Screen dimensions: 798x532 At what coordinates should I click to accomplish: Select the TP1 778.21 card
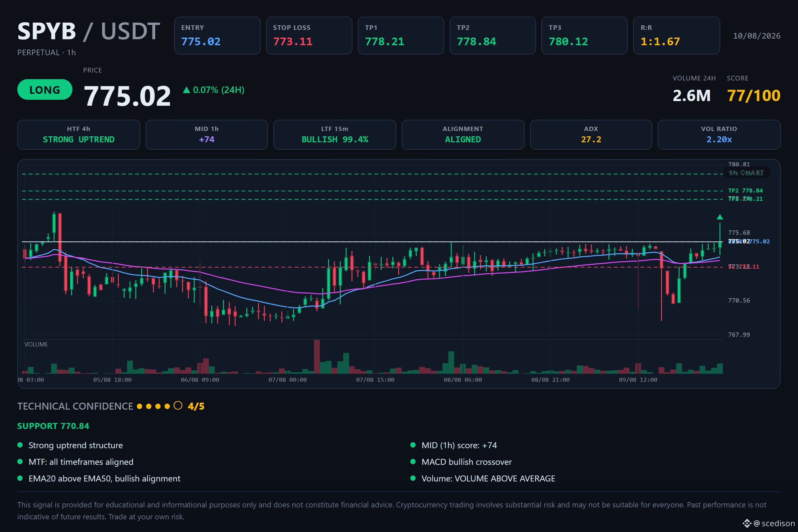click(401, 36)
